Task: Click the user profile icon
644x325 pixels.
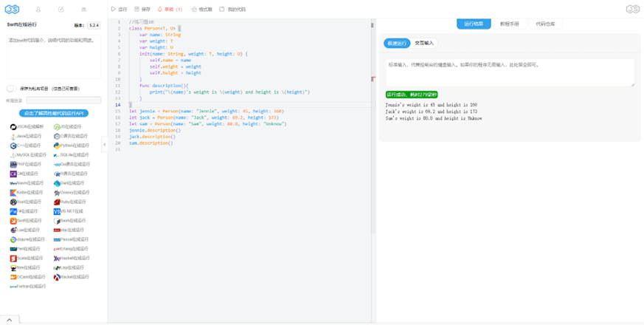Action: point(38,9)
